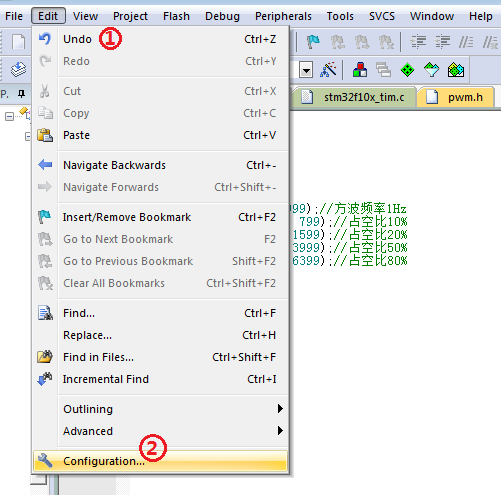Click the indent lines toolbar icon
This screenshot has width=501, height=495.
pyautogui.click(x=418, y=42)
